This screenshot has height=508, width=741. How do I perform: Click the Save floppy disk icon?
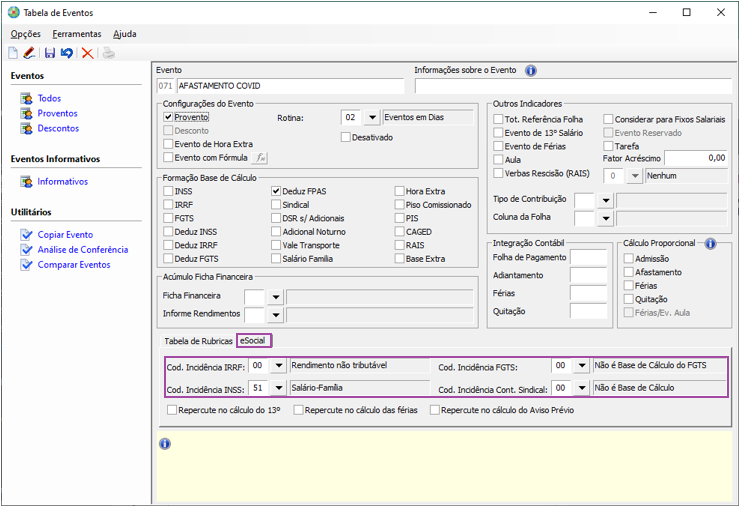tap(50, 53)
